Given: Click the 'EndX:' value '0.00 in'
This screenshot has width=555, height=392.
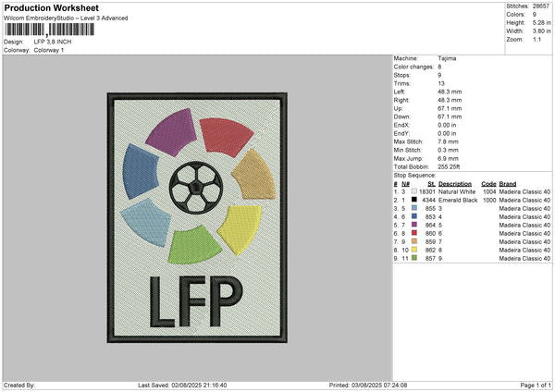Looking at the screenshot, I should pyautogui.click(x=447, y=125).
